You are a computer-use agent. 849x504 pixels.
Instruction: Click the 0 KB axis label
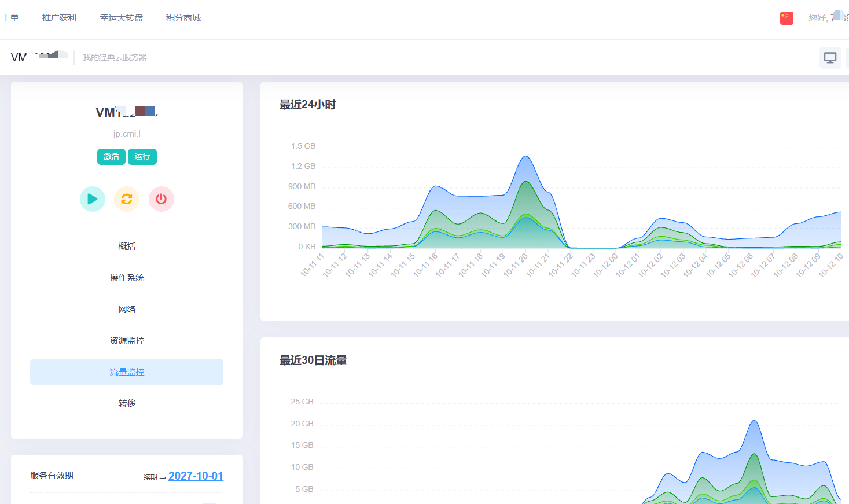(x=307, y=247)
